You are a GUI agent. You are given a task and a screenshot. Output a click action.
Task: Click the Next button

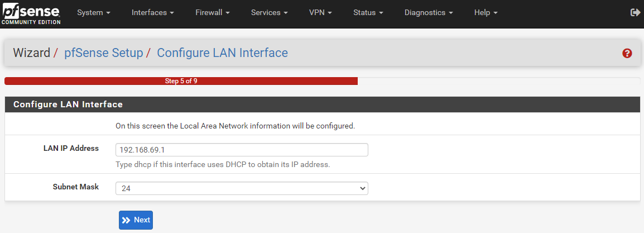pyautogui.click(x=136, y=220)
